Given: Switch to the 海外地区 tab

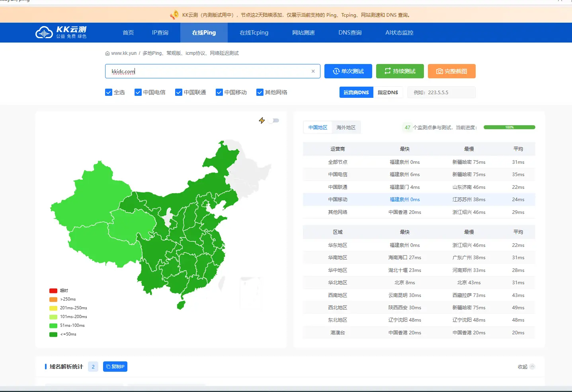Looking at the screenshot, I should [346, 128].
